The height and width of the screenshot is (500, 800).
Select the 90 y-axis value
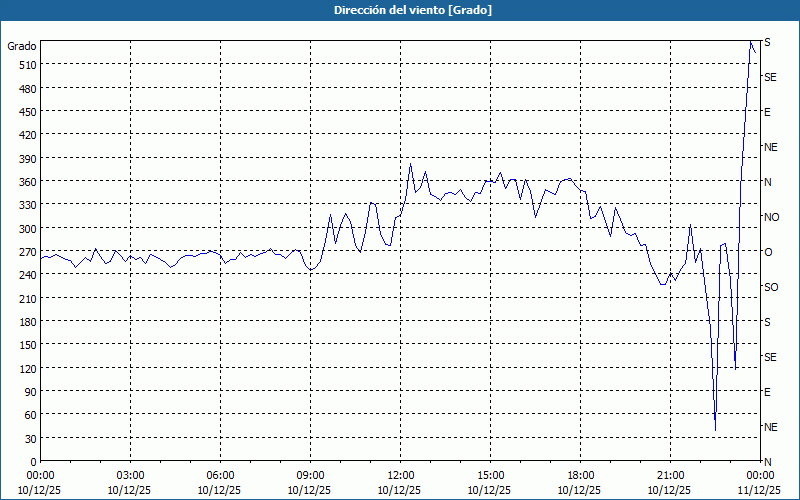[31, 392]
